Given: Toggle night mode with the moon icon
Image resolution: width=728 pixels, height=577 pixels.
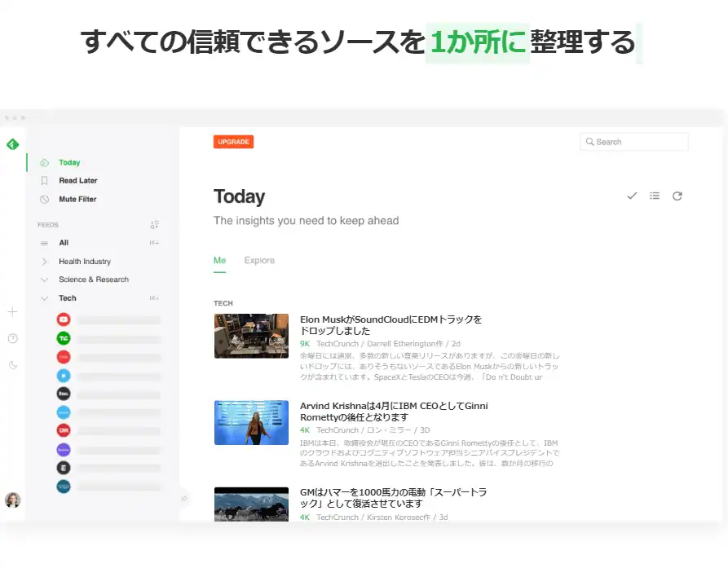Looking at the screenshot, I should 13,365.
